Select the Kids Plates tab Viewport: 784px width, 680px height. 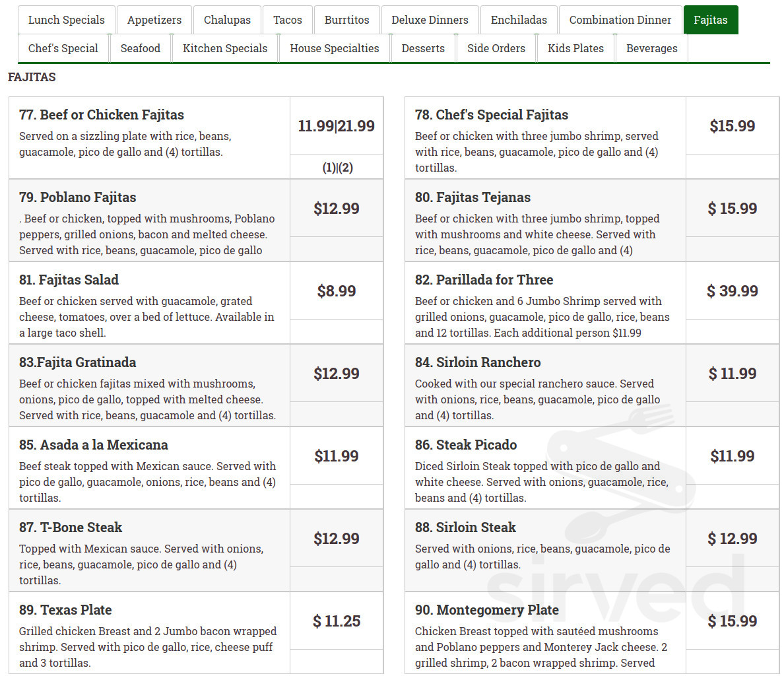pos(575,48)
